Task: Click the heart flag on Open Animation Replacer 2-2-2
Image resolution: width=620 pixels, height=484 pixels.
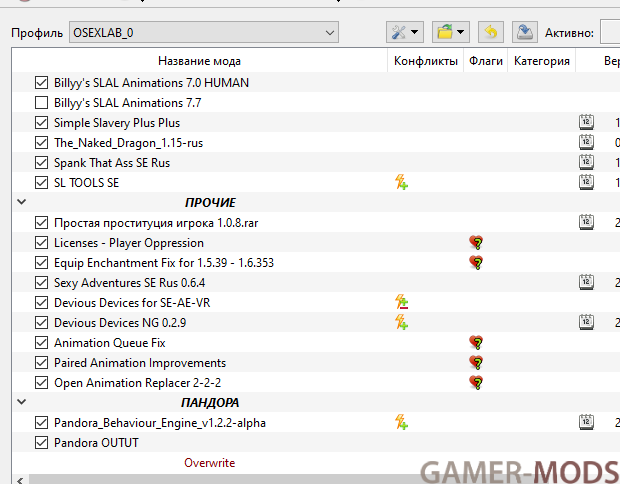Action: coord(476,382)
